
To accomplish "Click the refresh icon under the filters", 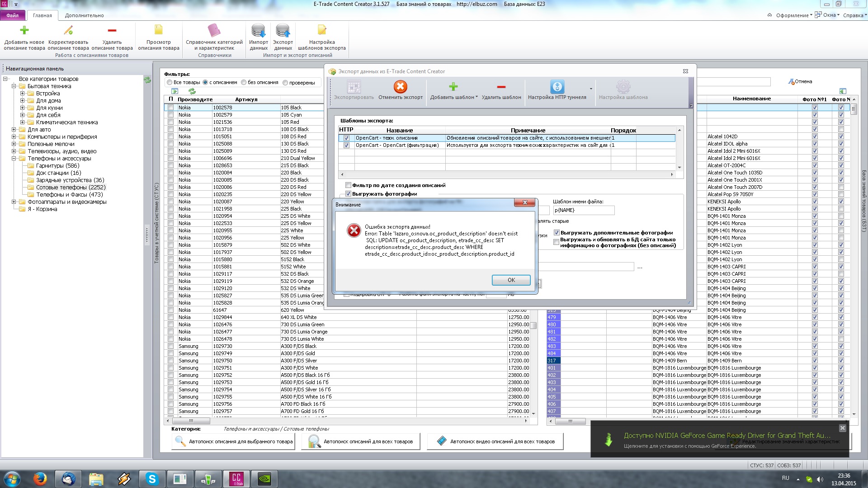I will pos(192,91).
